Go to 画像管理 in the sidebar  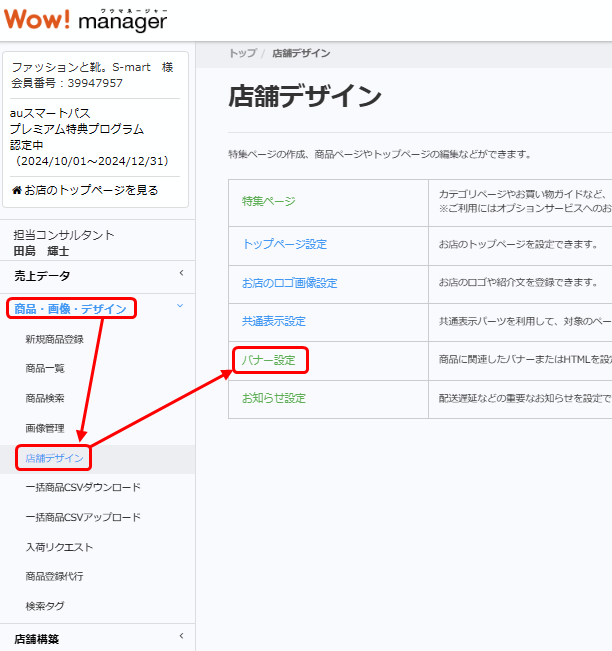[45, 428]
